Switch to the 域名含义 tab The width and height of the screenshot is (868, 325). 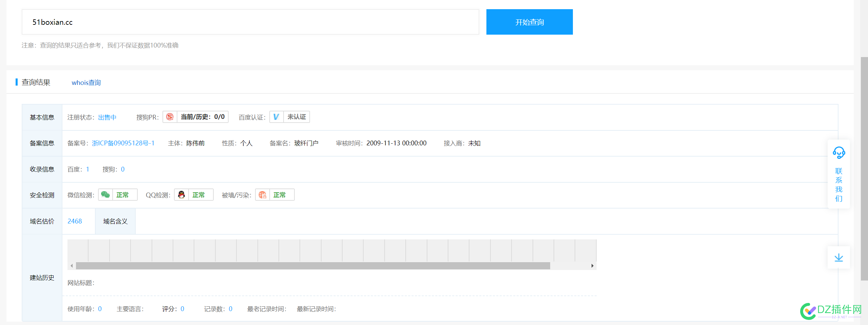[115, 221]
